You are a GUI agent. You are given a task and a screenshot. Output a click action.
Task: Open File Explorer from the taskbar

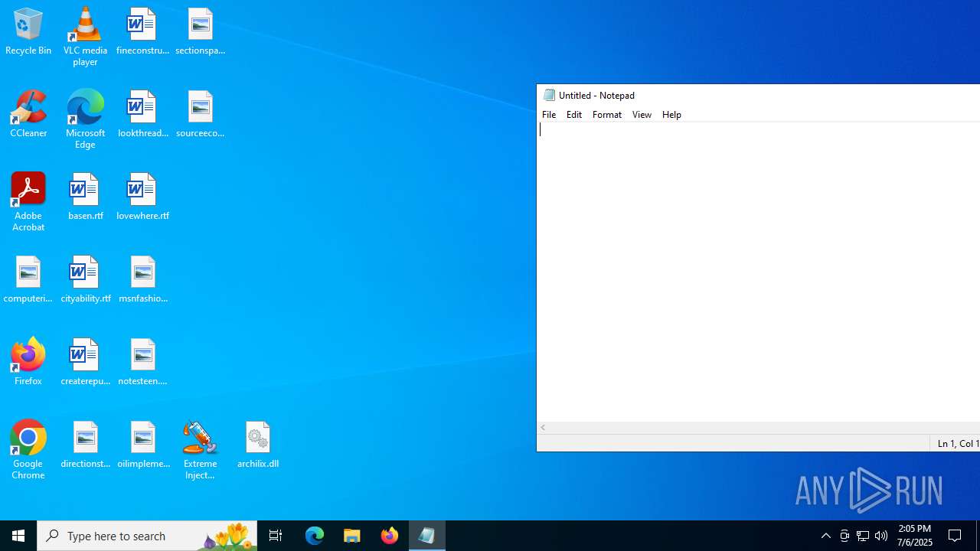[352, 536]
